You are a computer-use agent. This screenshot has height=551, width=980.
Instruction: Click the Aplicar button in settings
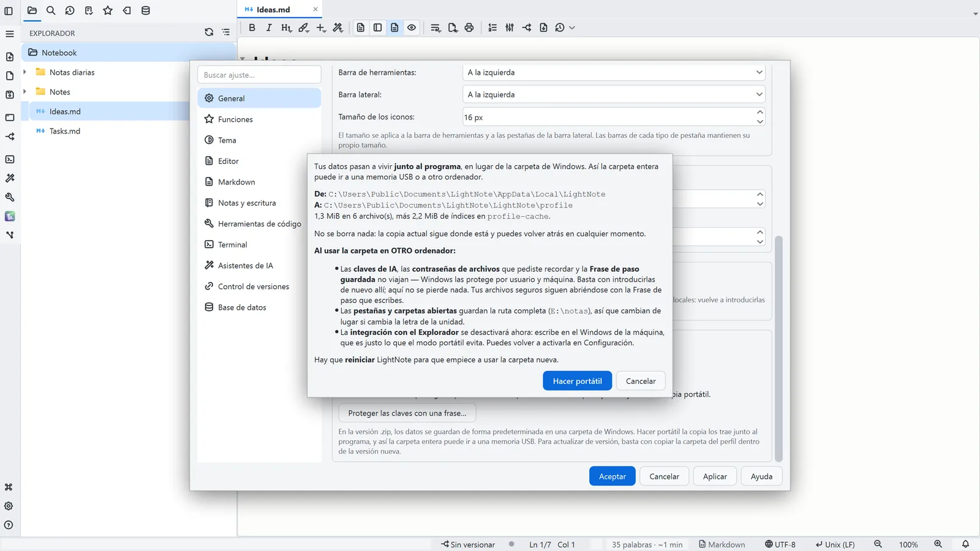tap(715, 476)
